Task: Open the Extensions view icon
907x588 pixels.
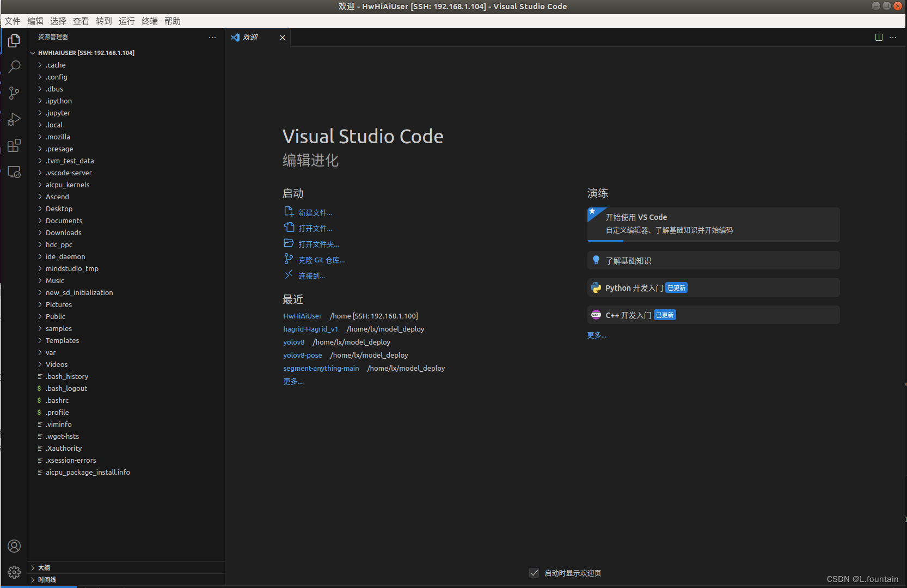Action: pos(14,145)
